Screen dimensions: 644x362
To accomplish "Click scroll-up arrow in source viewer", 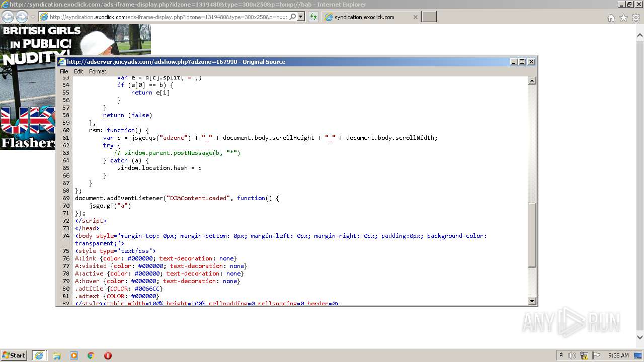I will (532, 80).
